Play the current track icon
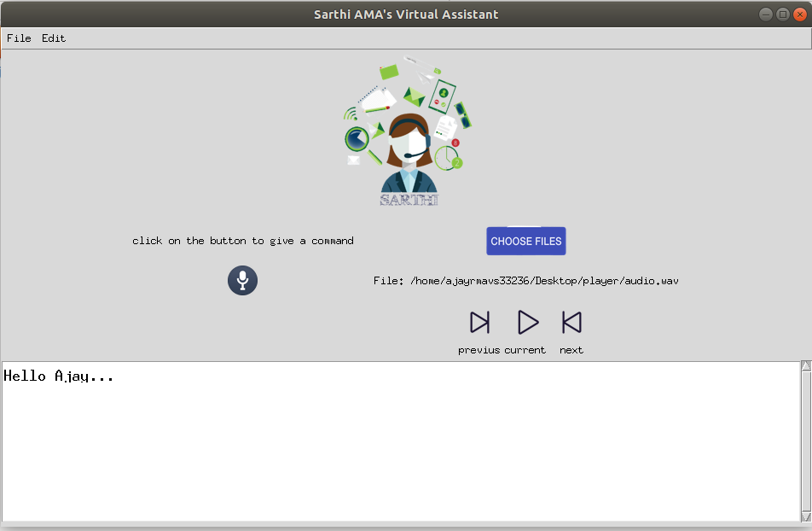Screen dimensions: 812x531 [527, 322]
